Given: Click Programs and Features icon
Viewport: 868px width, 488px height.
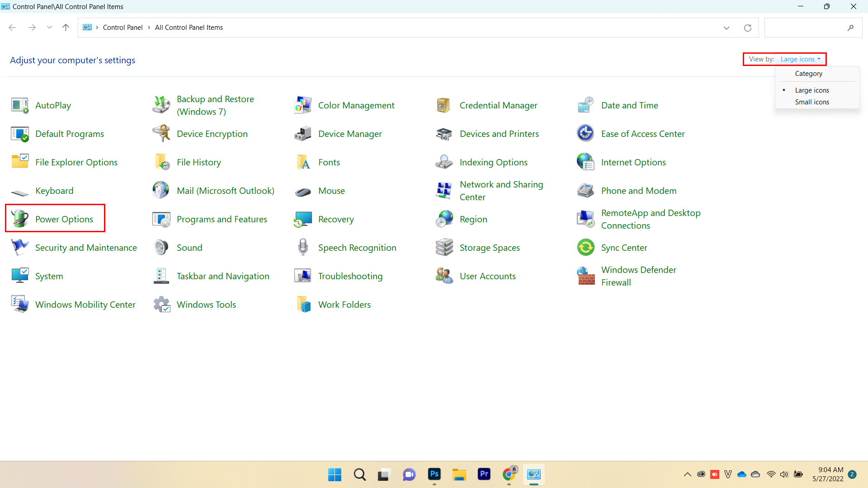Looking at the screenshot, I should coord(161,219).
